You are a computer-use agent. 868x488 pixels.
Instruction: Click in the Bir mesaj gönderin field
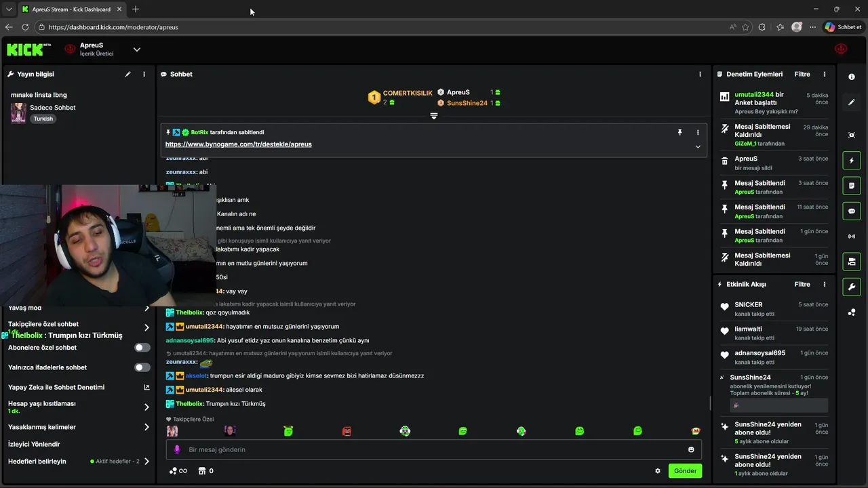[434, 449]
